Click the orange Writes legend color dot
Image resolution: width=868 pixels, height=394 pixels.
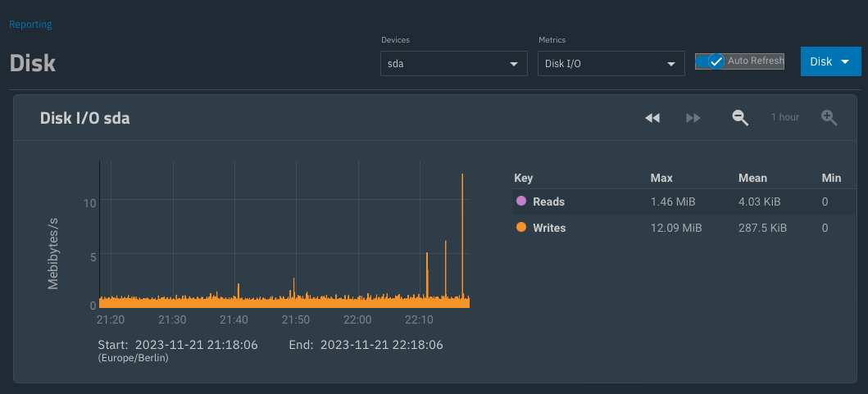521,228
